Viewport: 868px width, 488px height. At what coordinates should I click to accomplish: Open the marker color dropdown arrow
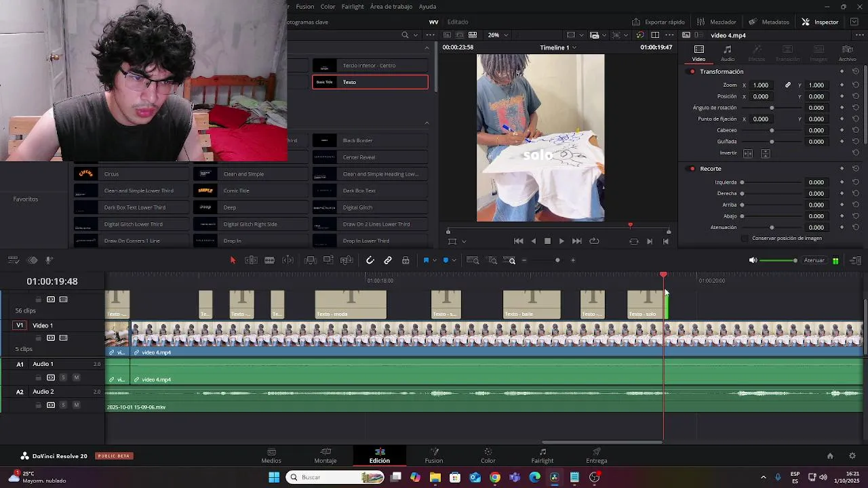[454, 260]
